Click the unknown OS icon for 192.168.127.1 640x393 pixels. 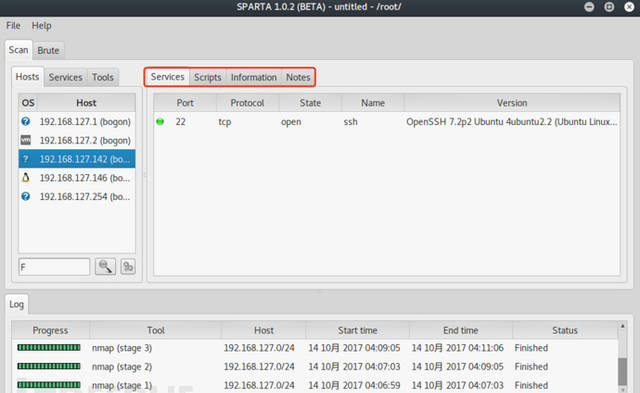pos(26,121)
